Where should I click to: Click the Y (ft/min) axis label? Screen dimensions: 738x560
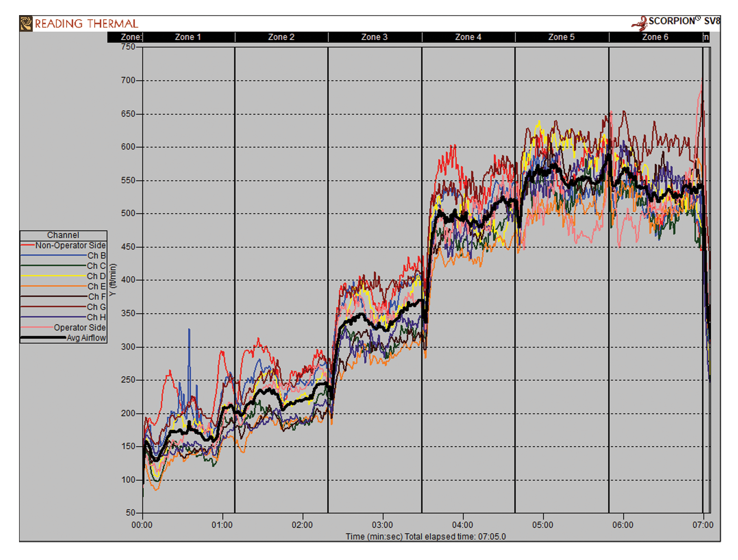coord(113,280)
